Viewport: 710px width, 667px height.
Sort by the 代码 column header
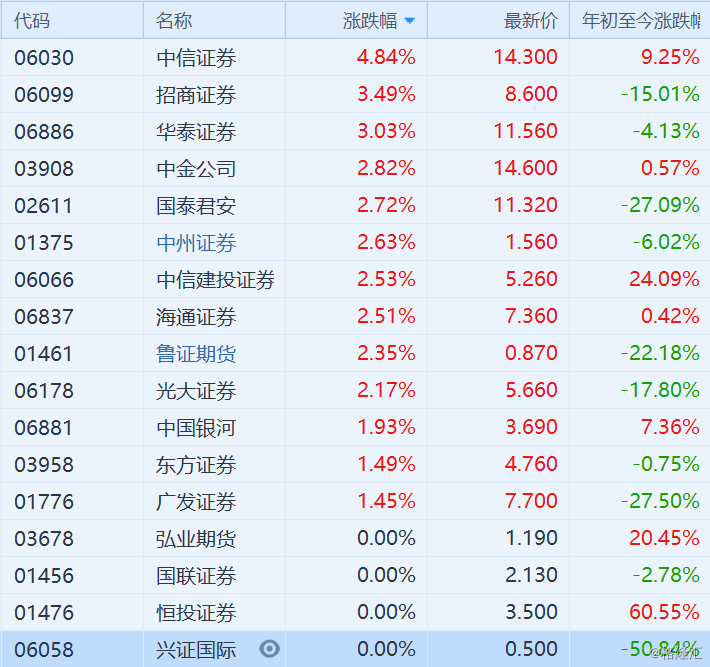point(32,21)
